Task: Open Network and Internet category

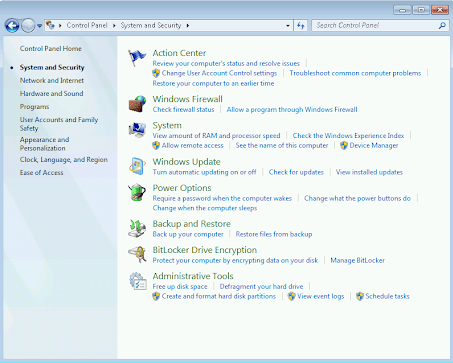Action: 52,80
